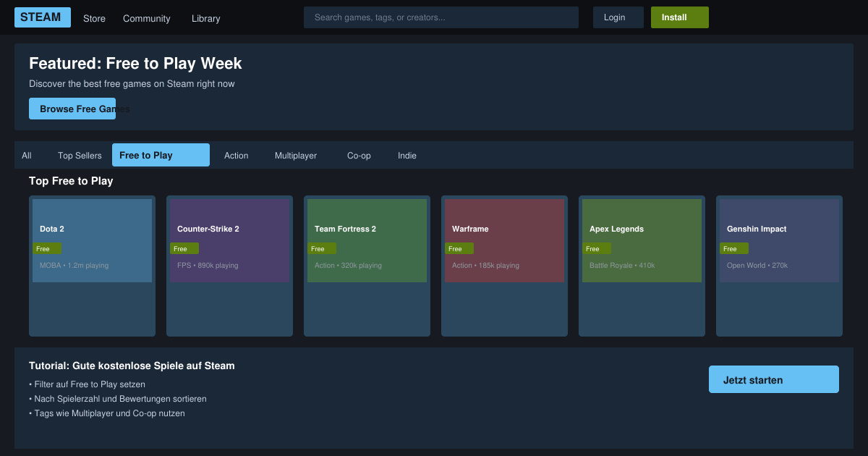Open the Co-op tab

(x=359, y=156)
